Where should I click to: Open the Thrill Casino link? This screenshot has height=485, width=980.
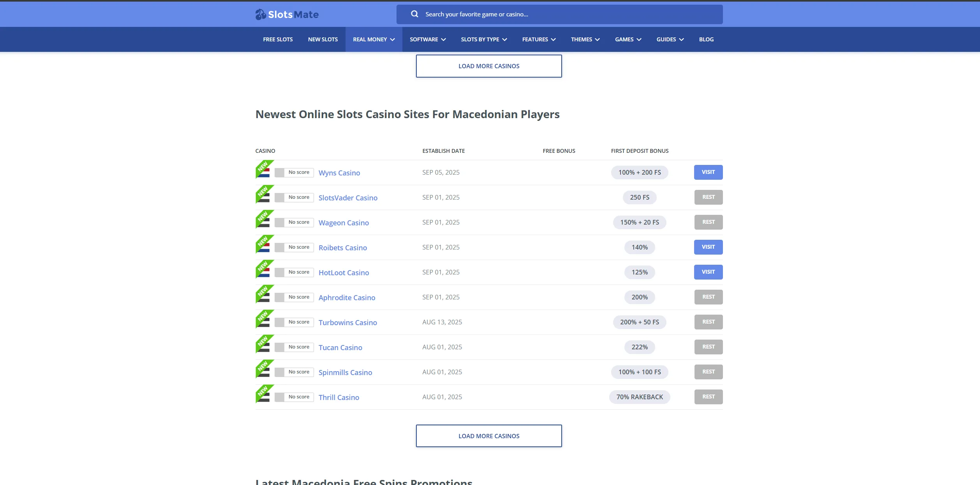coord(339,397)
